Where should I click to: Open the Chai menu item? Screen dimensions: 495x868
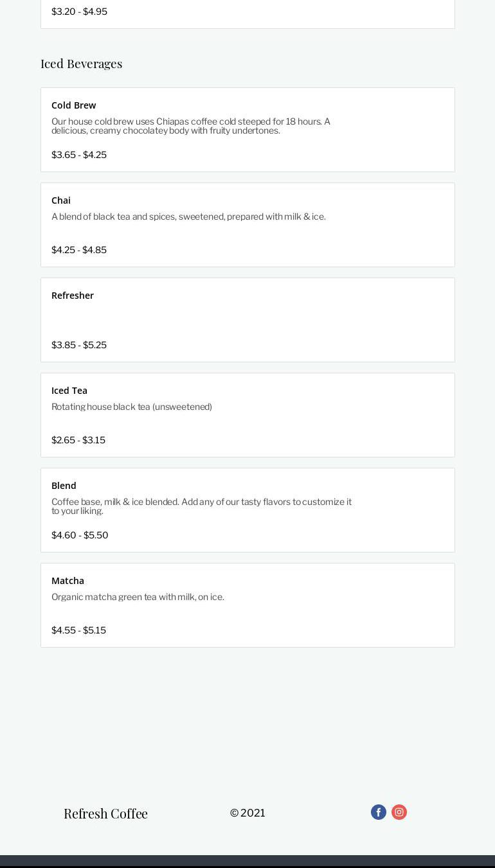pyautogui.click(x=61, y=200)
